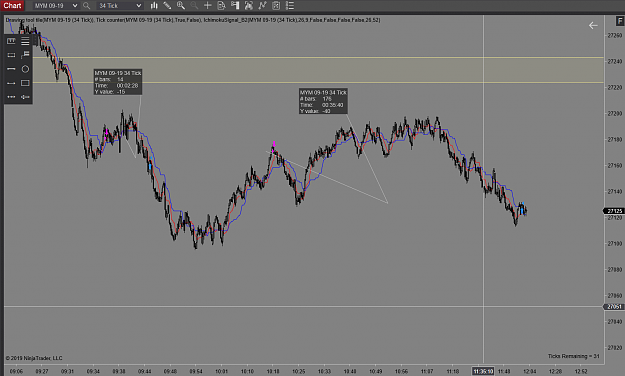The height and width of the screenshot is (376, 625).
Task: Select the 176-bars ruler info box
Action: 323,101
